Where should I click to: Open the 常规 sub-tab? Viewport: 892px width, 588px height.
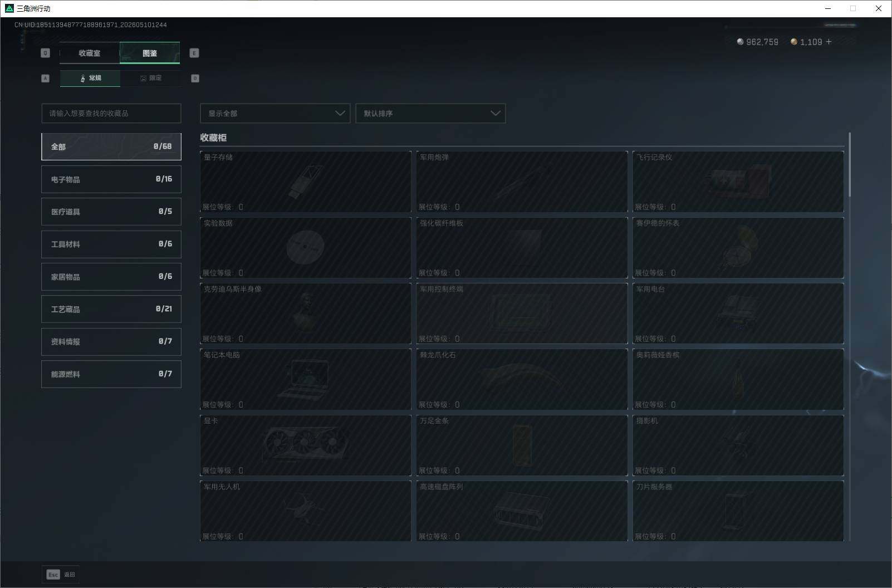pyautogui.click(x=90, y=78)
